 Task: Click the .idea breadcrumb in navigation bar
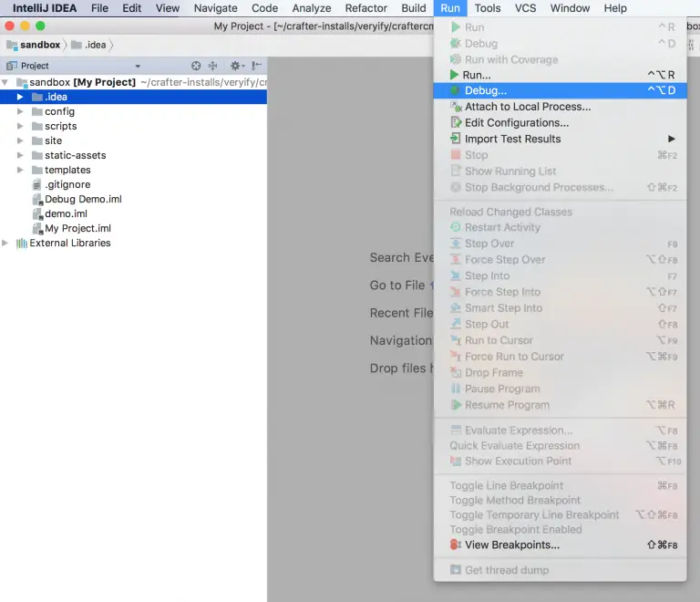coord(95,45)
